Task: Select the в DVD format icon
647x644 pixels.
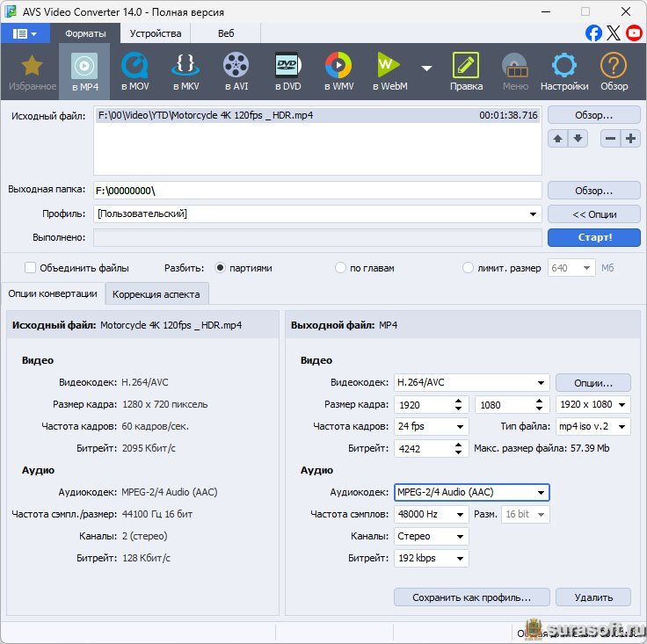Action: tap(287, 72)
